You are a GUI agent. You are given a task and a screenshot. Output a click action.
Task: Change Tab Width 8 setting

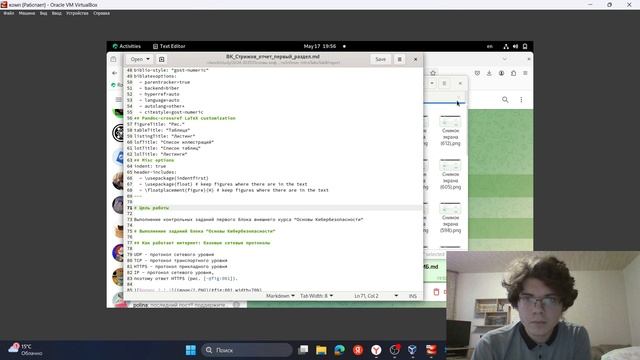click(316, 296)
